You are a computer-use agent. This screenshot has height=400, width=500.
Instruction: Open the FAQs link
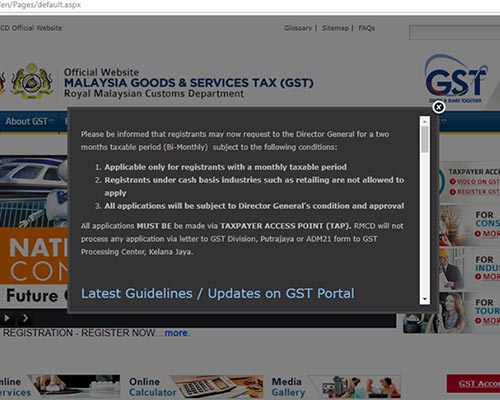367,28
